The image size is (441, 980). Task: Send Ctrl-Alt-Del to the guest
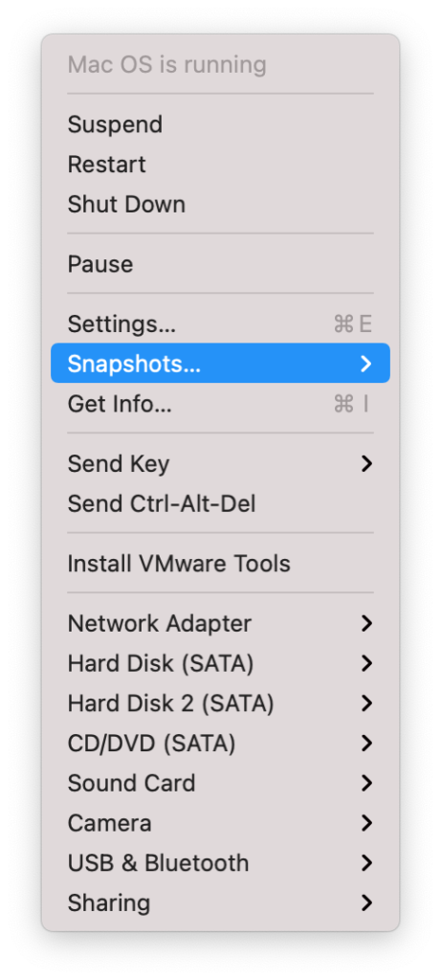[220, 503]
